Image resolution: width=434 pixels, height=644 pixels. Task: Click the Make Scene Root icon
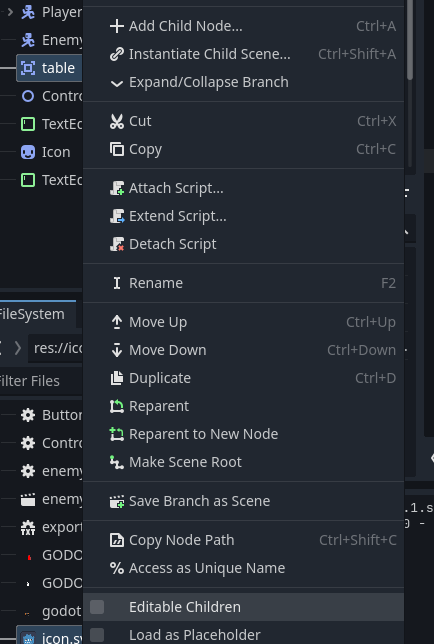[117, 462]
